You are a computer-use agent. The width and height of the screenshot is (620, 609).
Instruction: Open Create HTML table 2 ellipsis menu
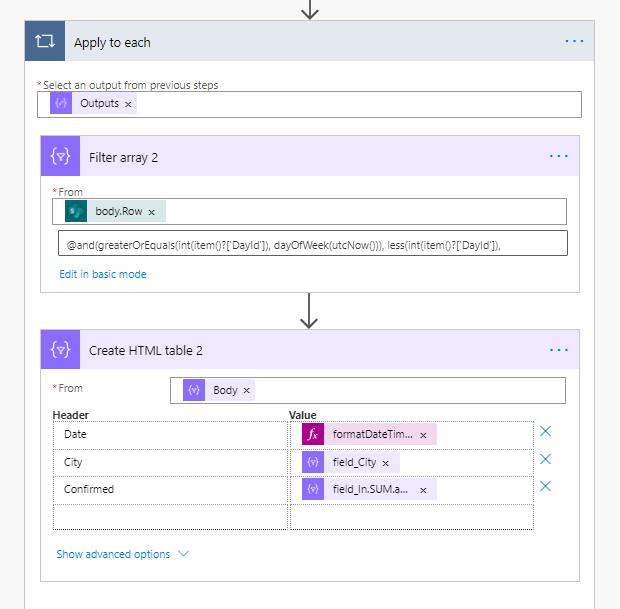558,350
